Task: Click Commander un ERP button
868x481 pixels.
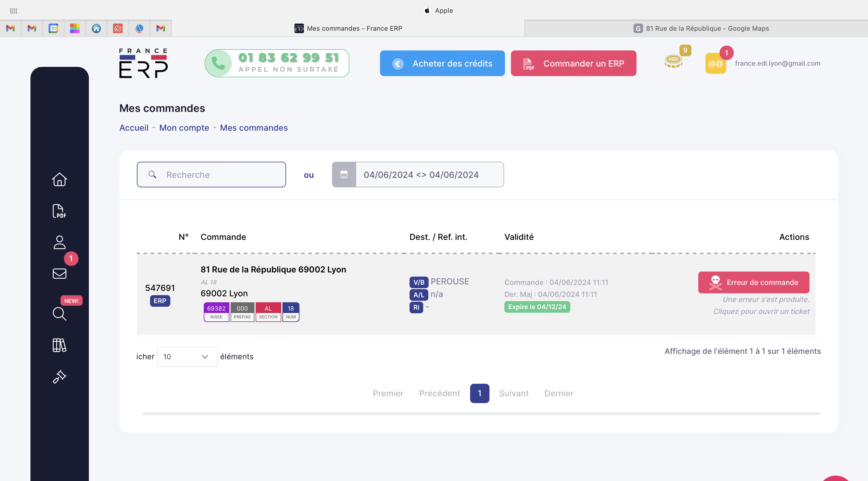Action: click(x=574, y=63)
